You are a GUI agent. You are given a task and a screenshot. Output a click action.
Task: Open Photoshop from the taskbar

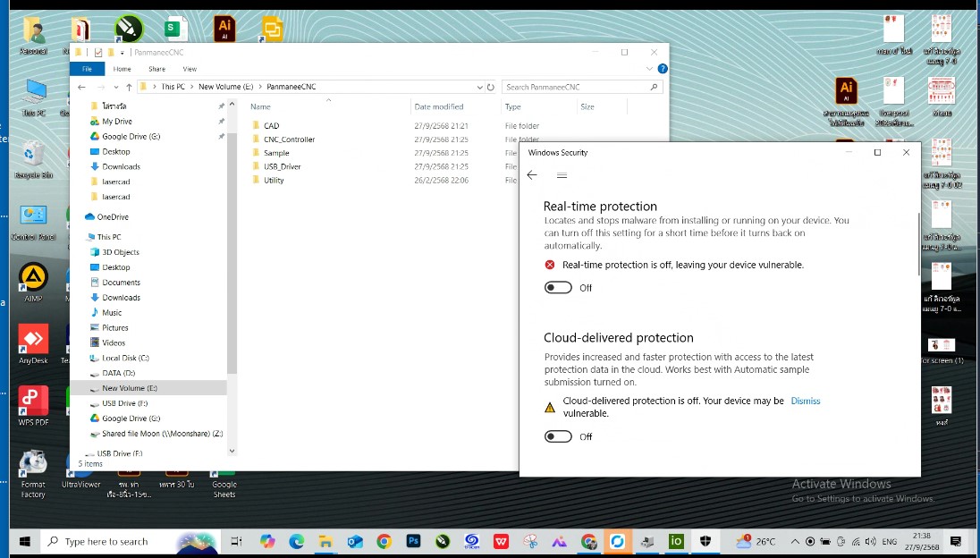coord(413,541)
